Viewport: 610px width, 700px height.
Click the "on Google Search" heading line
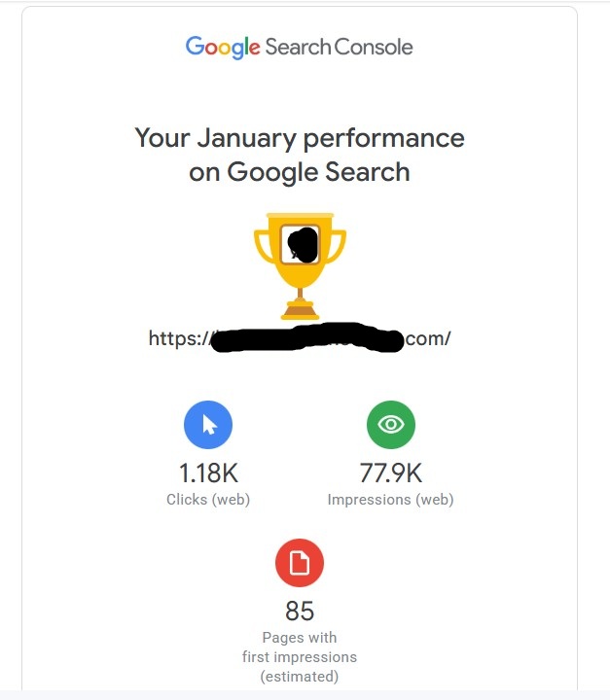[300, 172]
